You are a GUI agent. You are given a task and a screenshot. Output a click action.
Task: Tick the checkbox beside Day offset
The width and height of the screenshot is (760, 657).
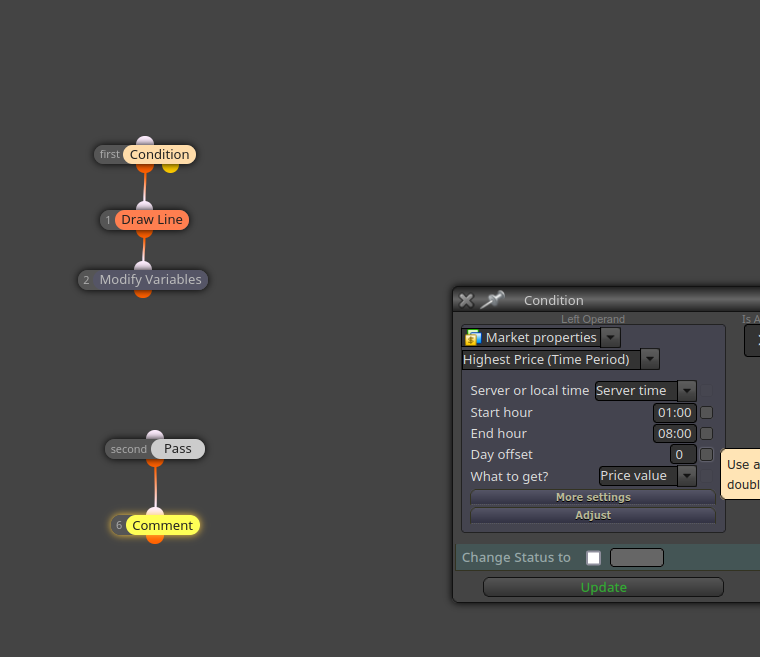pos(707,454)
